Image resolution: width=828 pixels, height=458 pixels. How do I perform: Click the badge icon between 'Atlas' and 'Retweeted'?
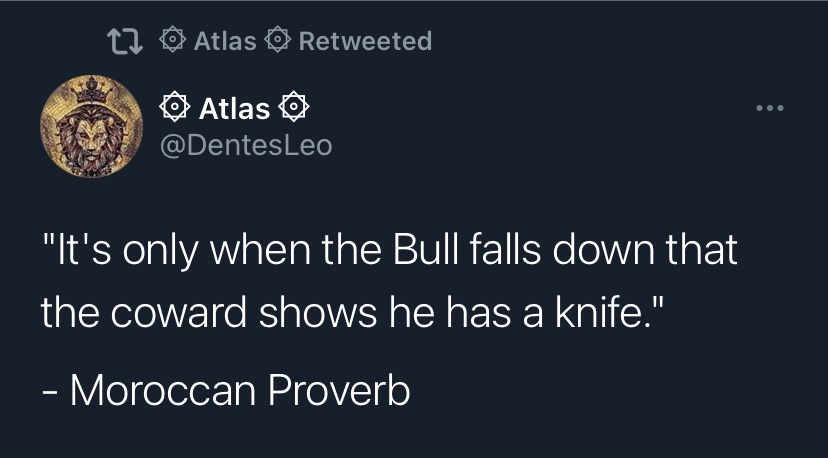pyautogui.click(x=278, y=41)
